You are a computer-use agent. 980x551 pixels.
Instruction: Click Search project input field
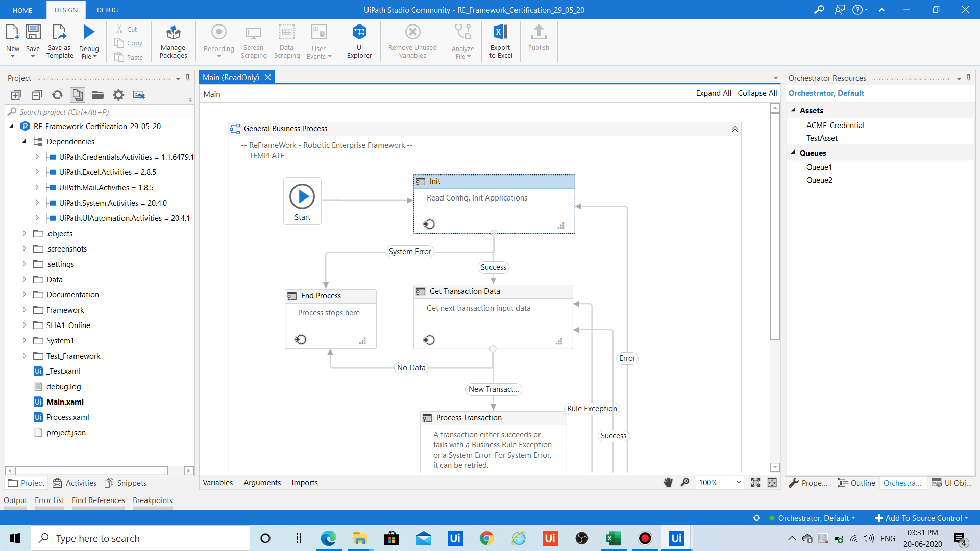pyautogui.click(x=100, y=112)
